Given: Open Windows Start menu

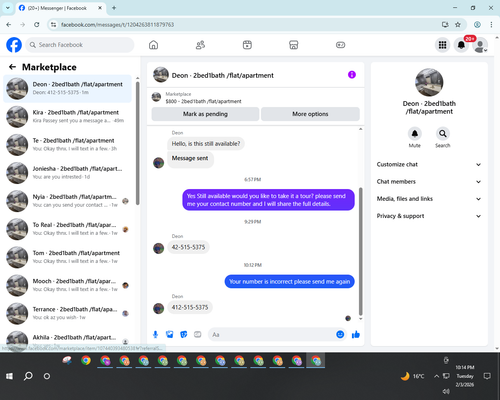Looking at the screenshot, I should pyautogui.click(x=9, y=376).
